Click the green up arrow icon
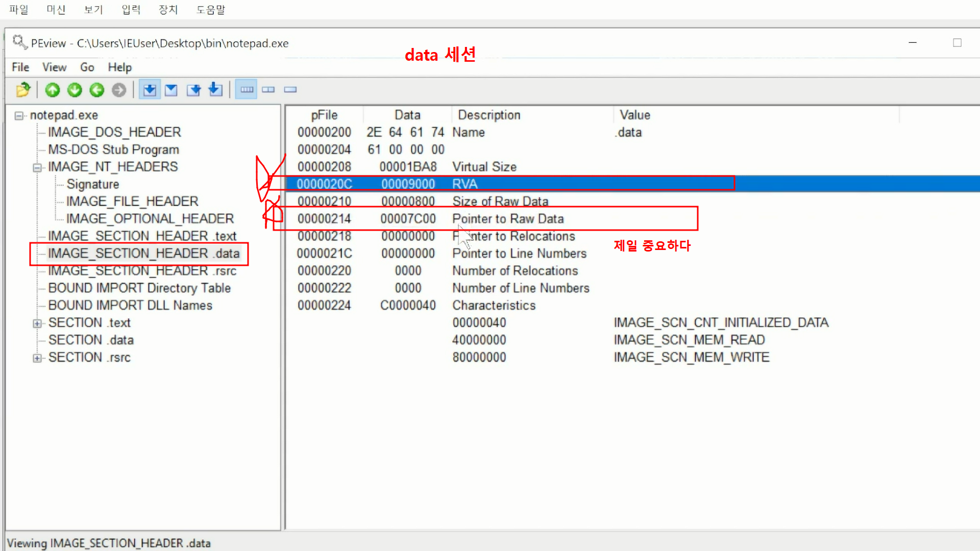Screen dimensions: 980x551 tap(53, 90)
